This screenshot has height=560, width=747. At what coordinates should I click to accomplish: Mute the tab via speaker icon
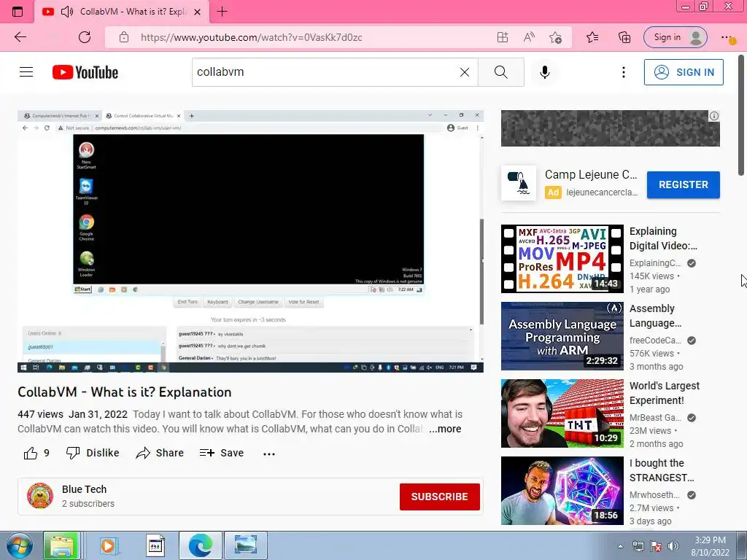[x=66, y=12]
